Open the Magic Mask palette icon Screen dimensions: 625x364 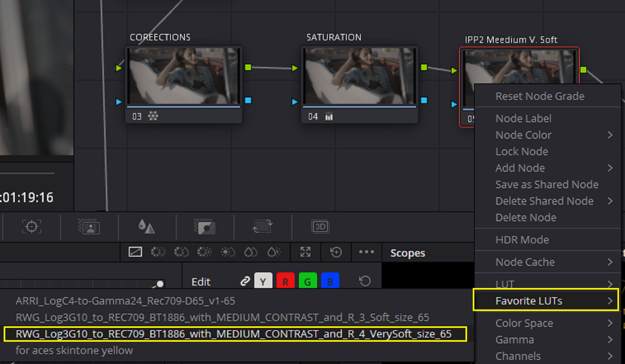click(x=89, y=227)
